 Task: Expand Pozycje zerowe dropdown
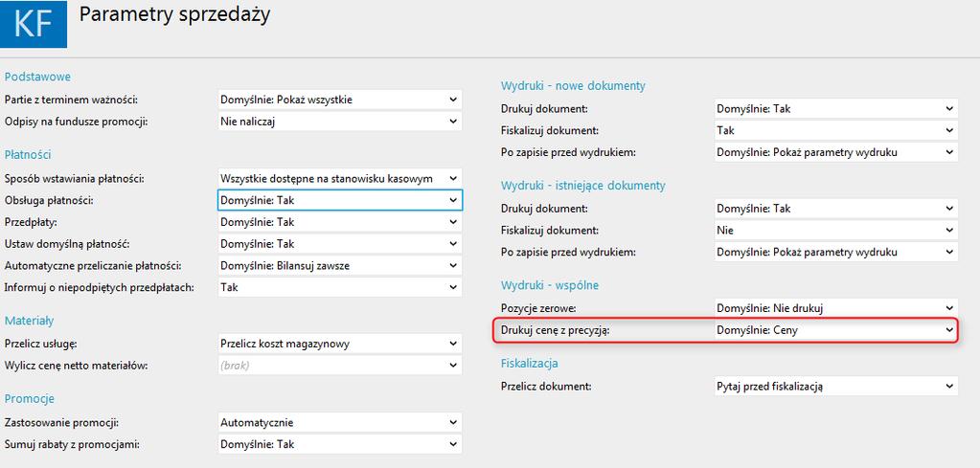tap(835, 307)
